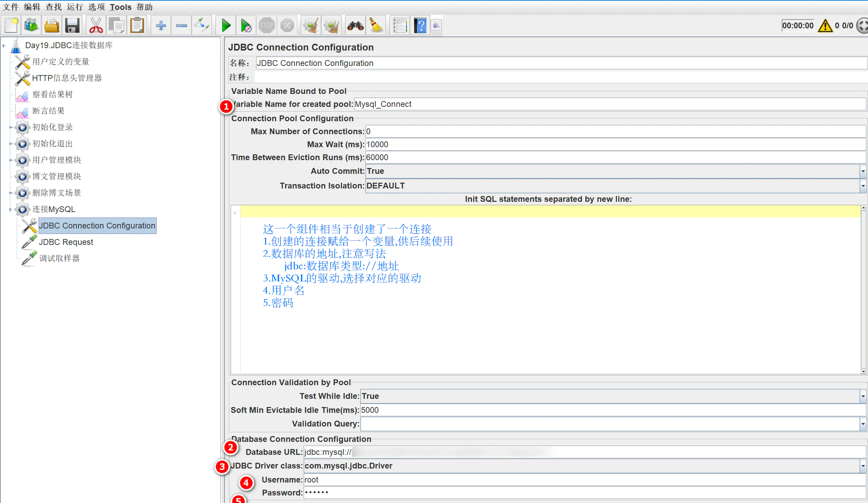868x503 pixels.
Task: Open the Test While Idle dropdown
Action: (x=863, y=396)
